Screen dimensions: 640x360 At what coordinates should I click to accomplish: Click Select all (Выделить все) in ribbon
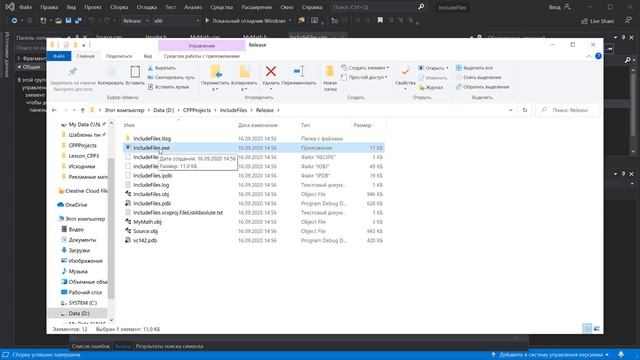474,68
